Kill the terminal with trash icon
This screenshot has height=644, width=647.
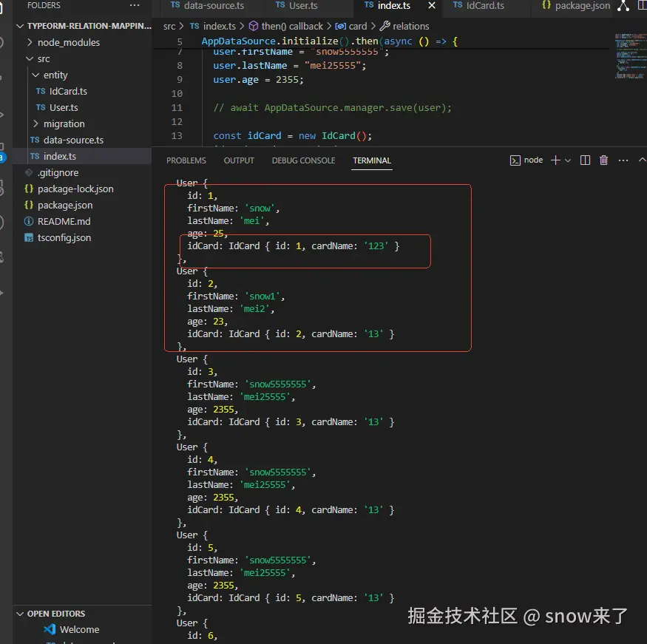coord(603,160)
